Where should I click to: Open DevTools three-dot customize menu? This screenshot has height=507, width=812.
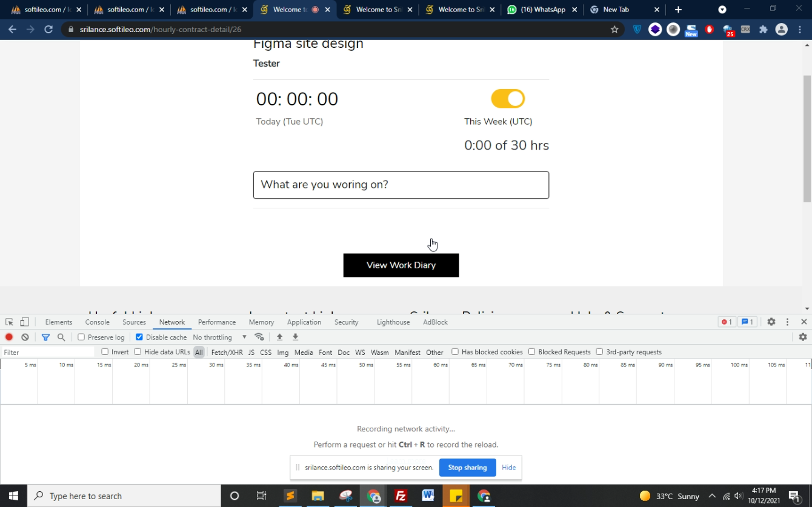pos(787,322)
